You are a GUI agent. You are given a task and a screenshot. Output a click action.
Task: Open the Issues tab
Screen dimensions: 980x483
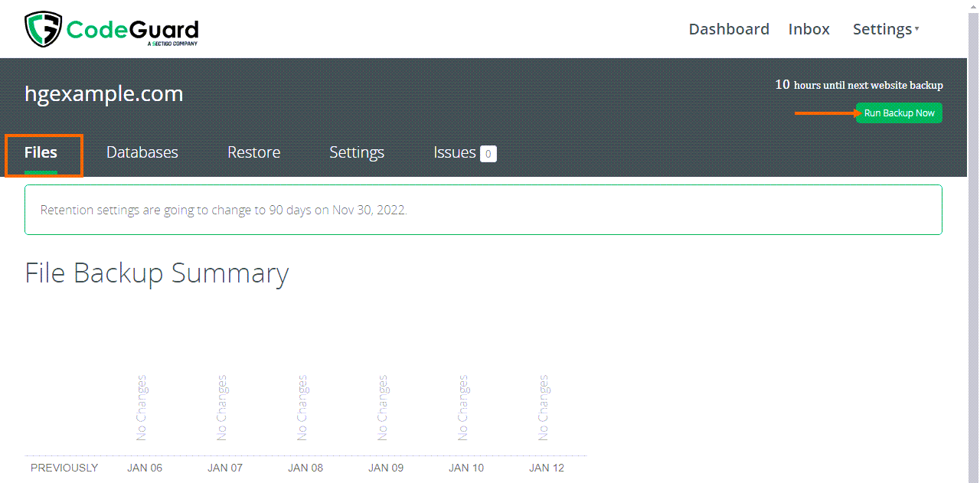coord(454,152)
